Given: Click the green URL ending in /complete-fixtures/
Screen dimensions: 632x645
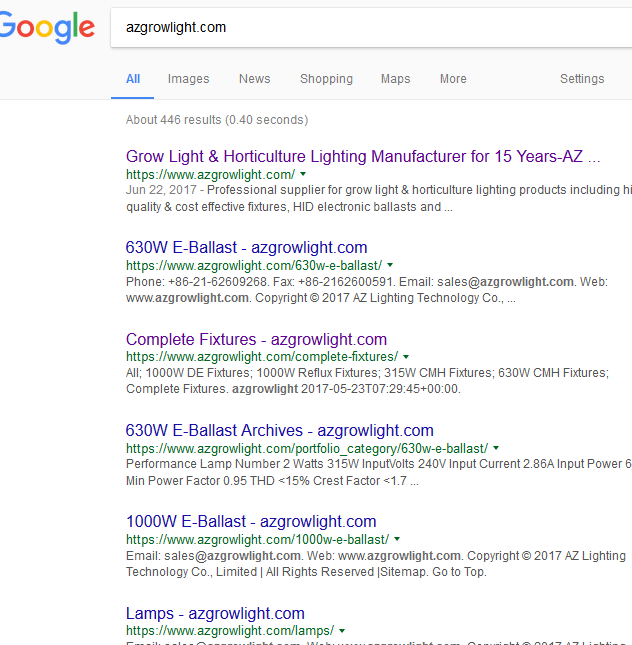Looking at the screenshot, I should pyautogui.click(x=262, y=357).
